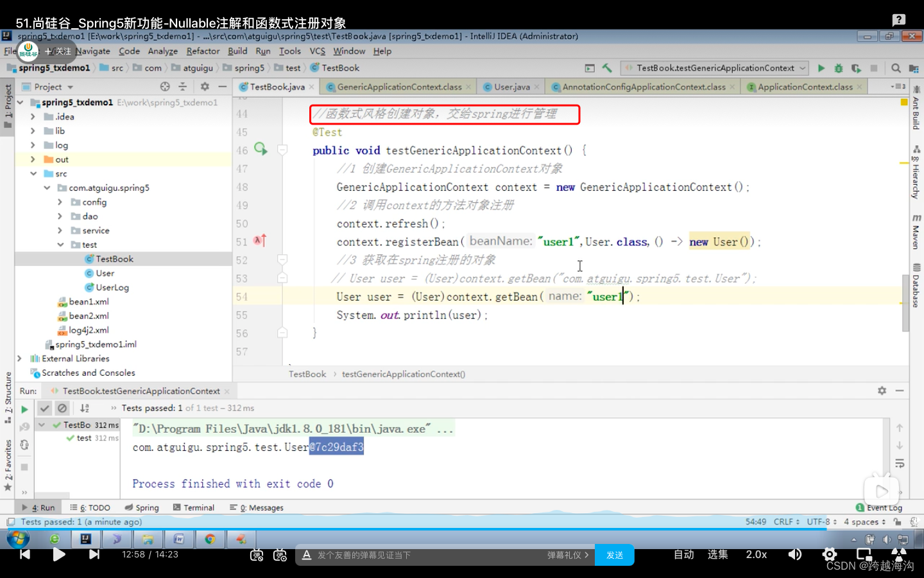Toggle the Maven tool window side tab
Viewport: 924px width, 578px height.
coord(916,232)
